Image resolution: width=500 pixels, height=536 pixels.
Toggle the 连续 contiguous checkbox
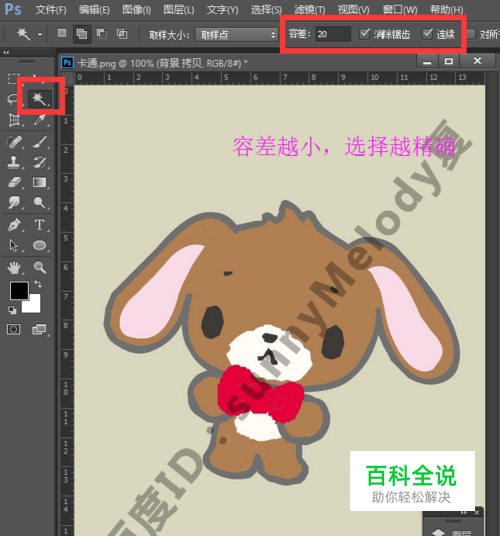pyautogui.click(x=427, y=34)
